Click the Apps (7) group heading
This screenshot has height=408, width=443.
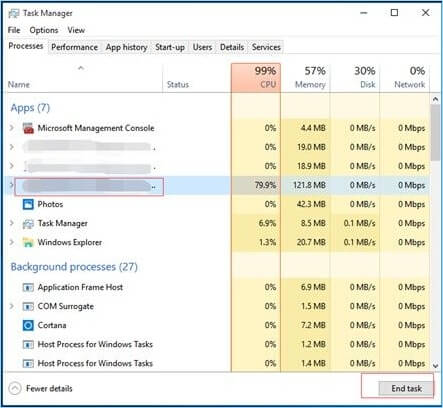pos(30,108)
